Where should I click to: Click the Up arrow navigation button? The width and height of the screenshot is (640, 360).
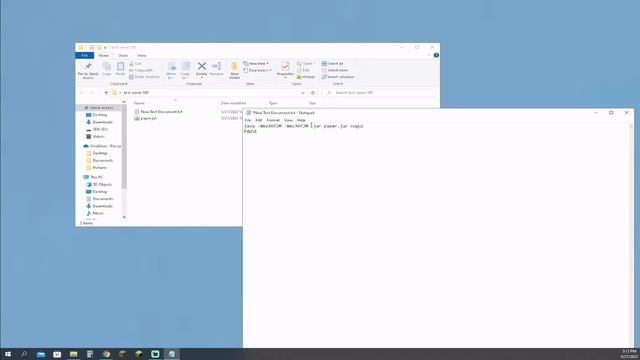click(x=106, y=93)
